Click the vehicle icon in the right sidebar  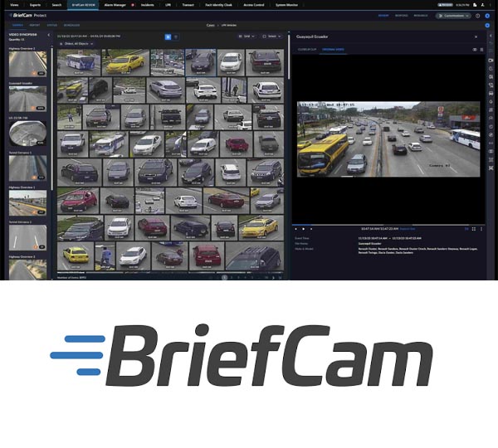pyautogui.click(x=491, y=94)
